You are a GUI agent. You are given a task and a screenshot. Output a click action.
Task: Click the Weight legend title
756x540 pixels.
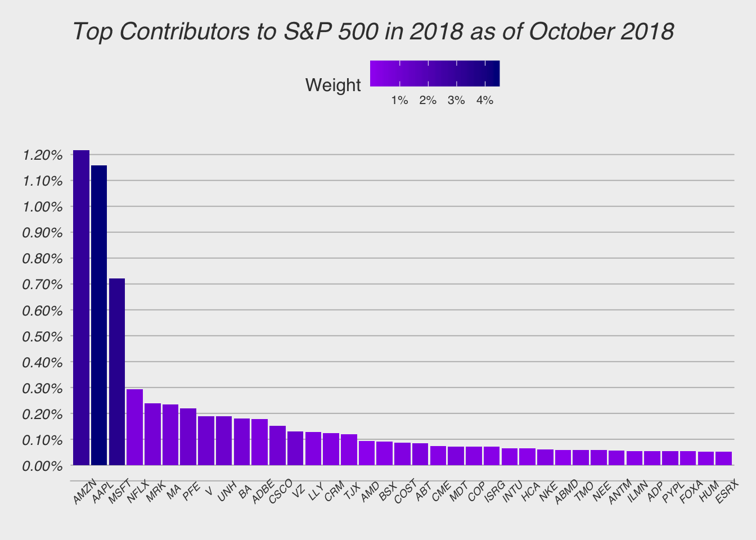[x=333, y=85]
